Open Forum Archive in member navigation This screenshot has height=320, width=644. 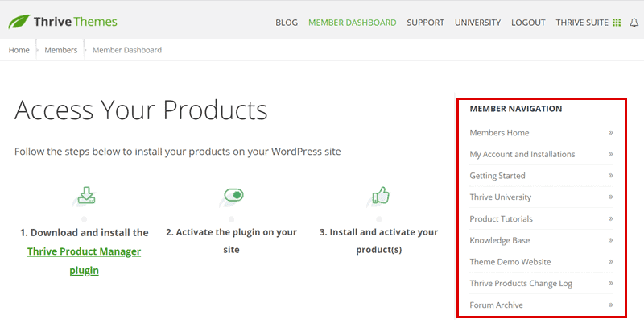[x=496, y=305]
